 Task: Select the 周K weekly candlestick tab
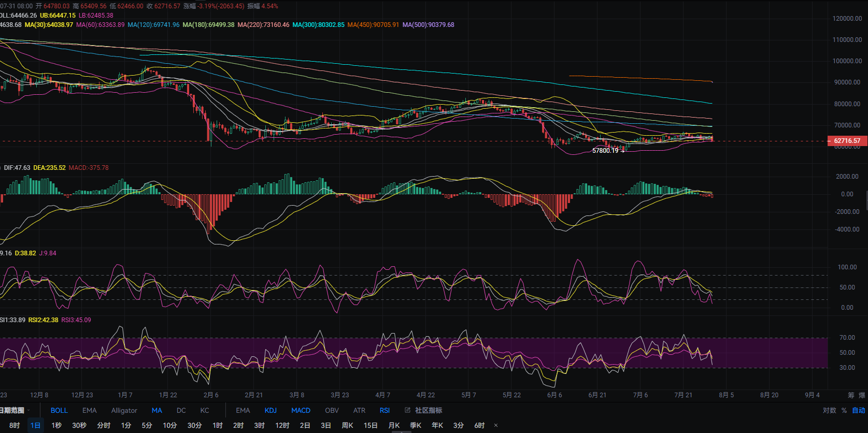click(347, 425)
